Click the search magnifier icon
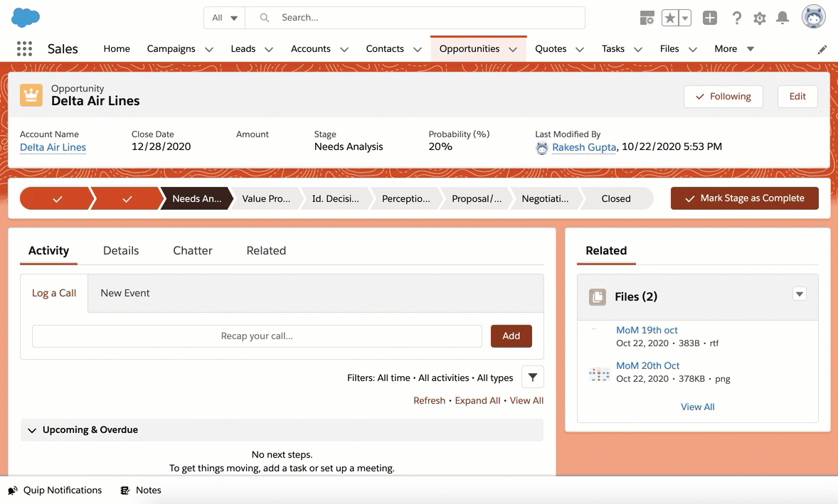838x504 pixels. pos(264,18)
